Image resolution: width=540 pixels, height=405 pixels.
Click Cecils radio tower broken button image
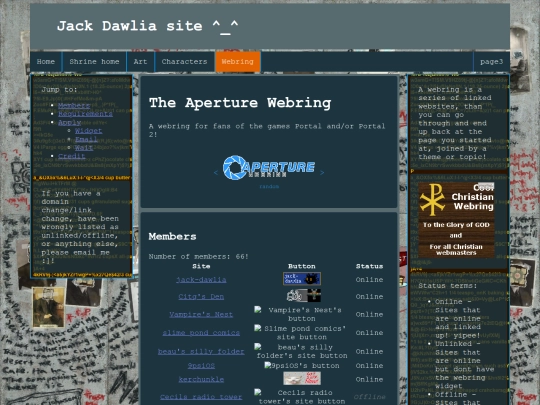pyautogui.click(x=302, y=397)
